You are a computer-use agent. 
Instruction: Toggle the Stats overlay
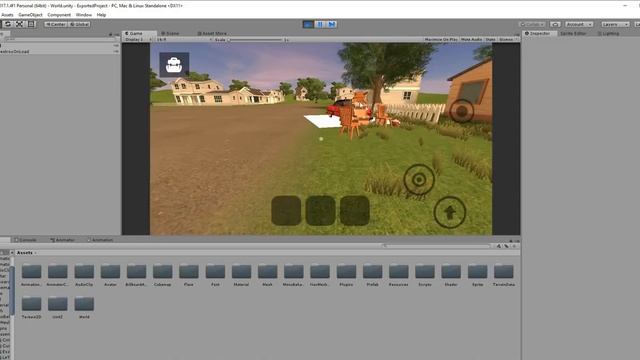[490, 40]
